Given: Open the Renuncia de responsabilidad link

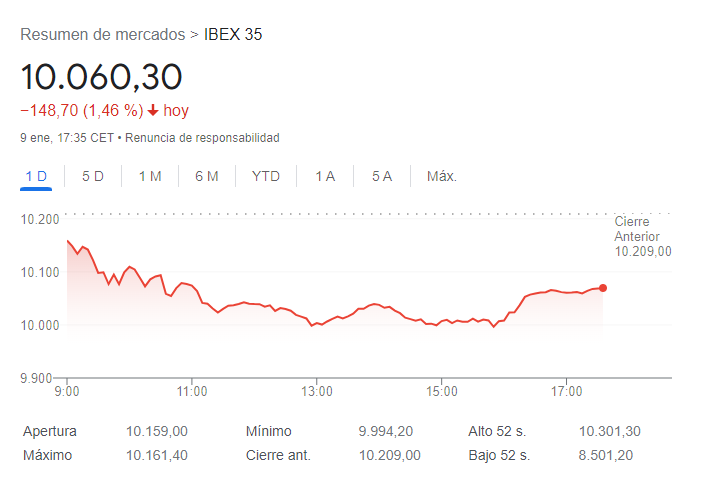Looking at the screenshot, I should 202,137.
